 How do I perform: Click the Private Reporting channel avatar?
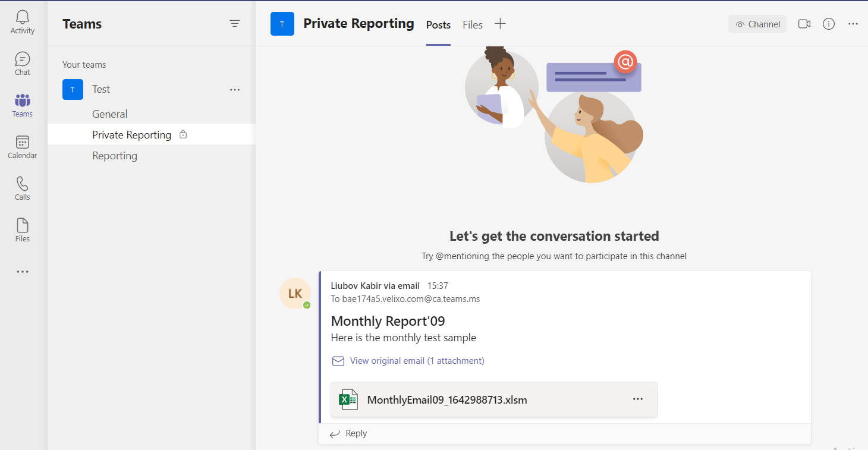tap(282, 24)
